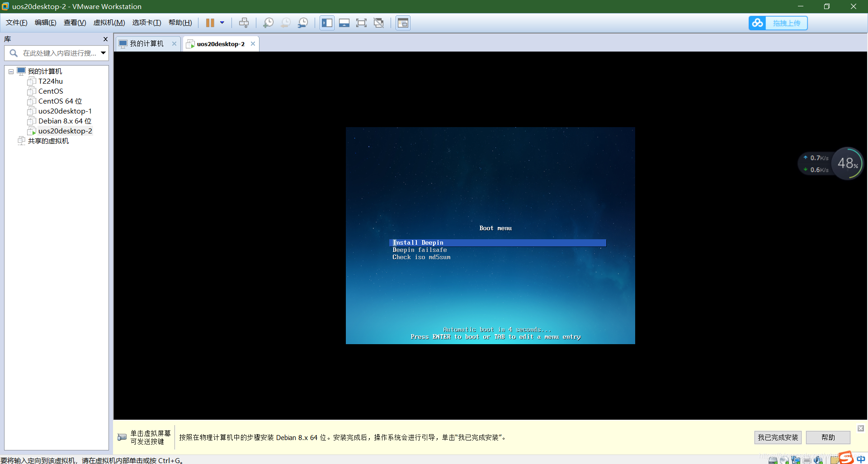Click the printer device status icon
Image resolution: width=868 pixels, height=464 pixels.
[807, 460]
